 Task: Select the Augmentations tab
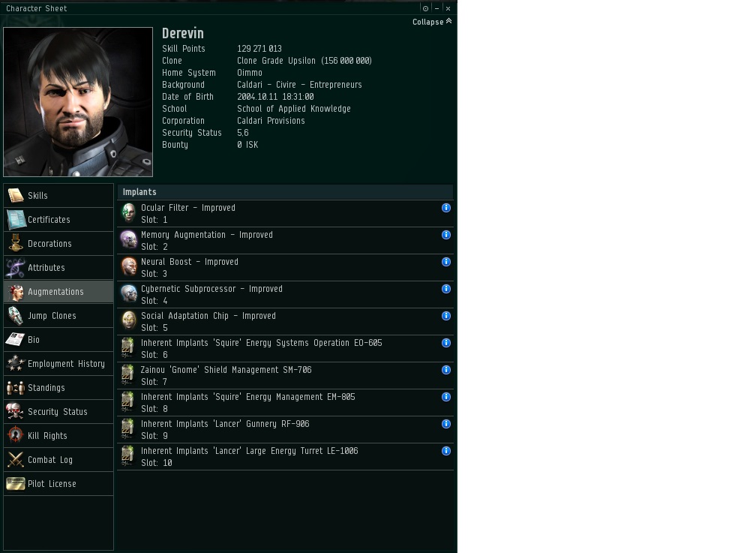click(58, 291)
